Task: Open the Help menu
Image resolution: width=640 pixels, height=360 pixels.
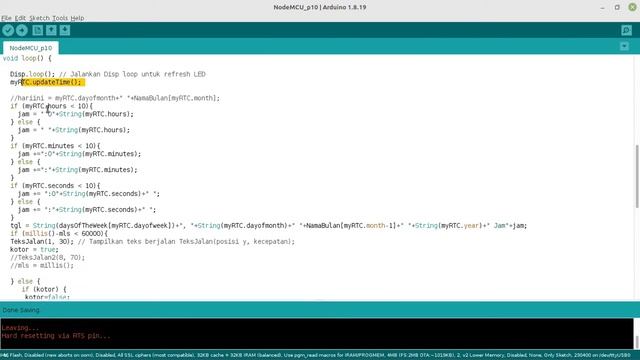Action: (77, 18)
